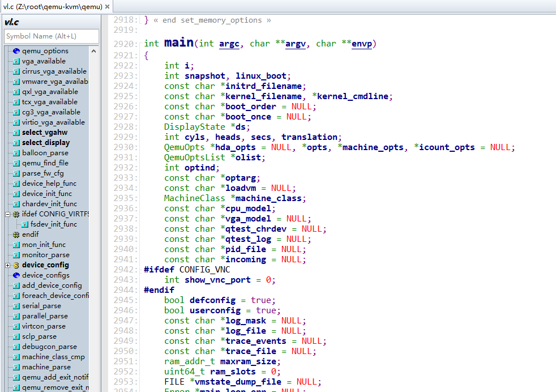
Task: Click the struct icon next to device_config
Action: pyautogui.click(x=16, y=265)
